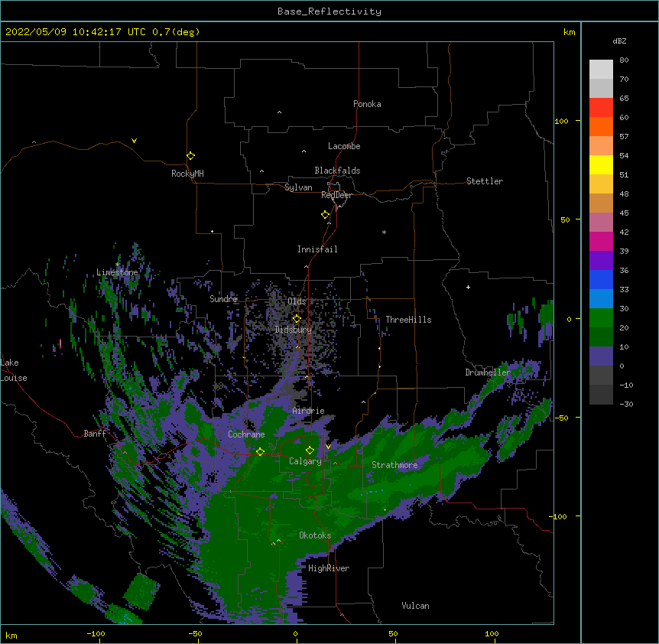Pick the white 70-80 dBZ legend swatch

[601, 70]
